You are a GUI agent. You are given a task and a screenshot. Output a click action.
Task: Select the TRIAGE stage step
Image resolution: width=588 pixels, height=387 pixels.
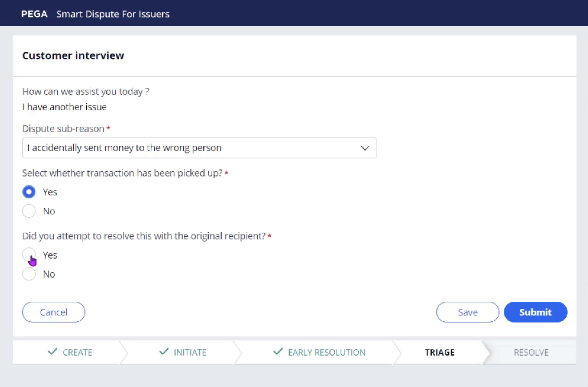tap(440, 352)
